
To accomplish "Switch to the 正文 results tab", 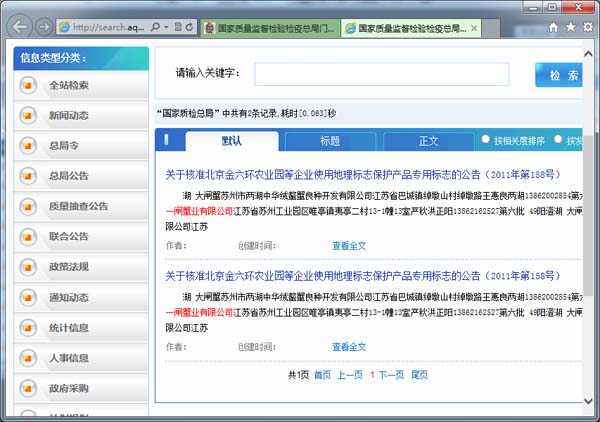I will coord(428,141).
